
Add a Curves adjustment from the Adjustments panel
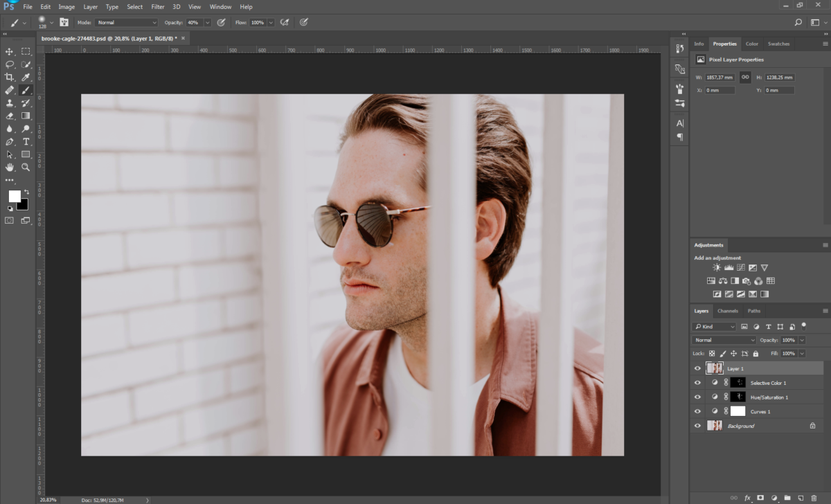(x=741, y=267)
